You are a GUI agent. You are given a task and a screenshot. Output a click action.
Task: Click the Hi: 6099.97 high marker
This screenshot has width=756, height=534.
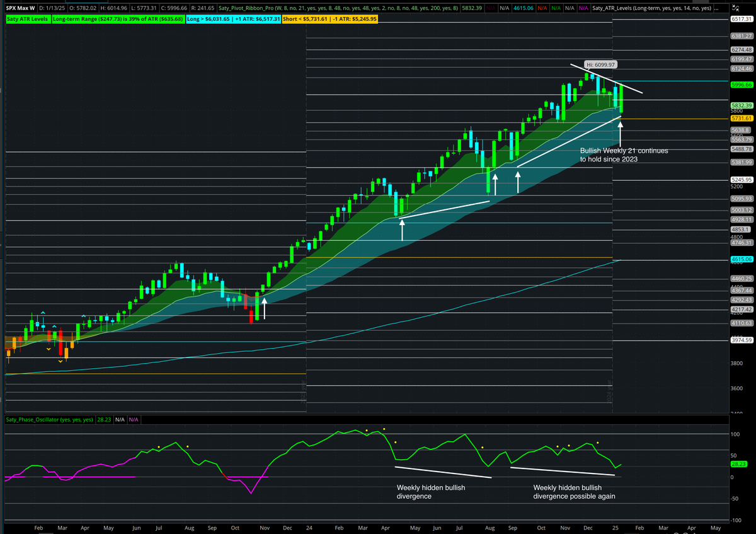tap(602, 64)
